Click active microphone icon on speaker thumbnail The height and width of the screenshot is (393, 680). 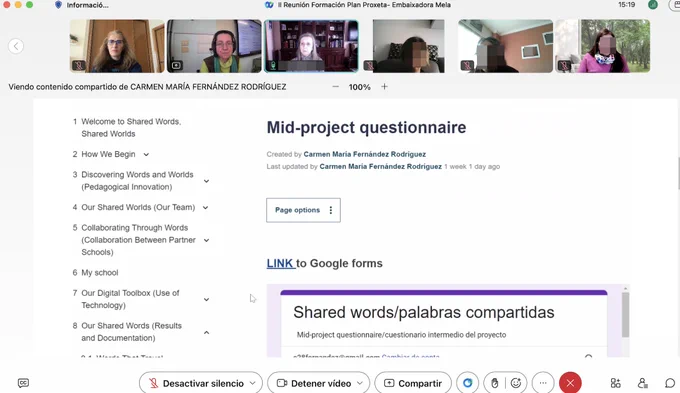[273, 66]
